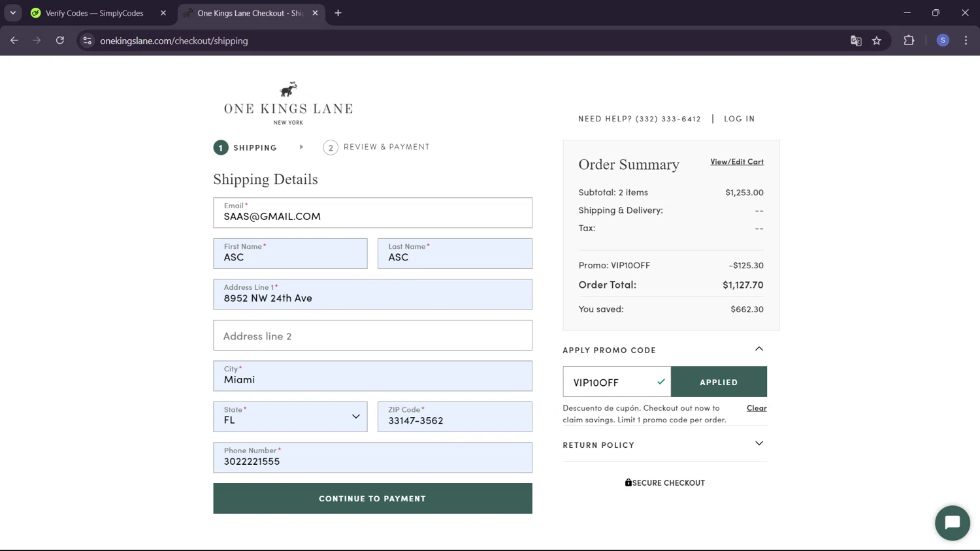The width and height of the screenshot is (980, 551).
Task: Open the View/Edit Cart link
Action: click(x=737, y=162)
